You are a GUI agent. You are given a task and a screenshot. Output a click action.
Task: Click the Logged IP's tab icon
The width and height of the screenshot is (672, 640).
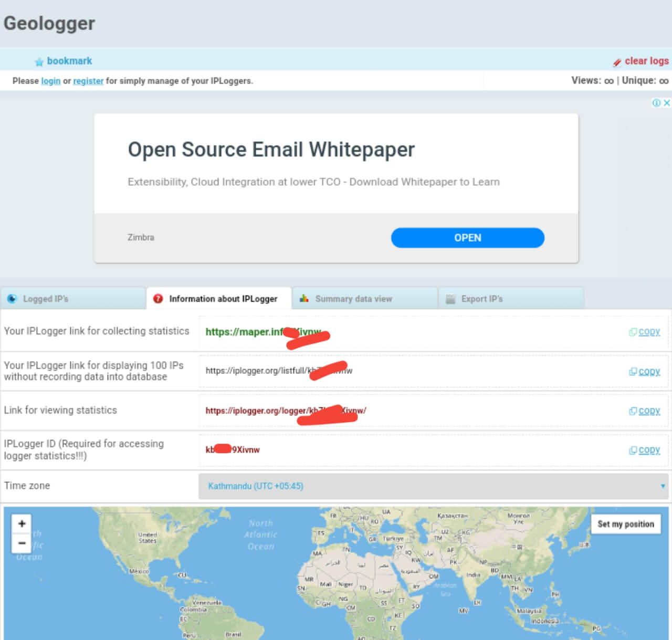tap(12, 299)
